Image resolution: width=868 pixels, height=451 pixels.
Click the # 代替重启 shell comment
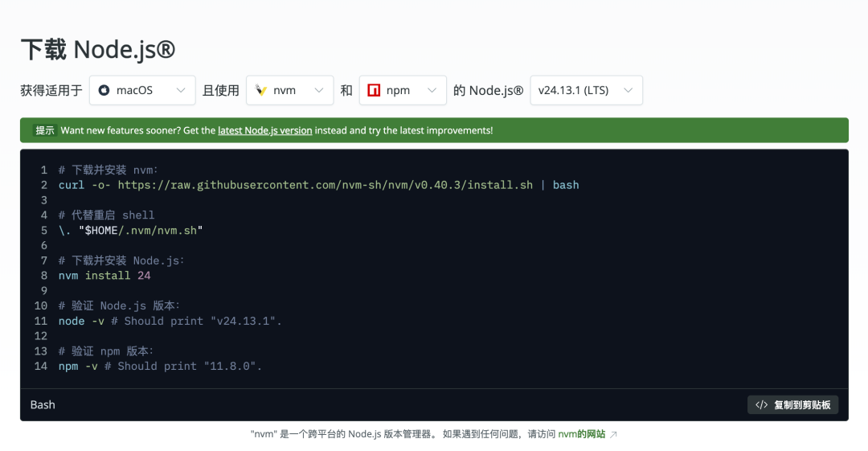106,215
